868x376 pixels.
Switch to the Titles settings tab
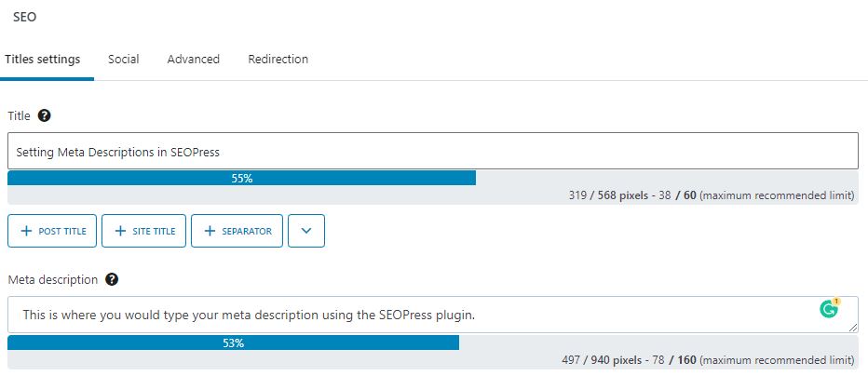[43, 60]
